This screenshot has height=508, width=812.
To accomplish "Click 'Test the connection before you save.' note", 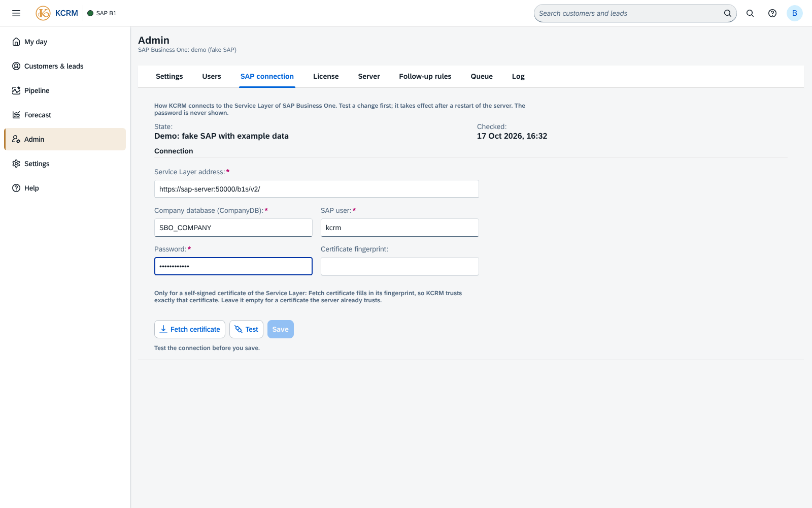I will tap(207, 348).
